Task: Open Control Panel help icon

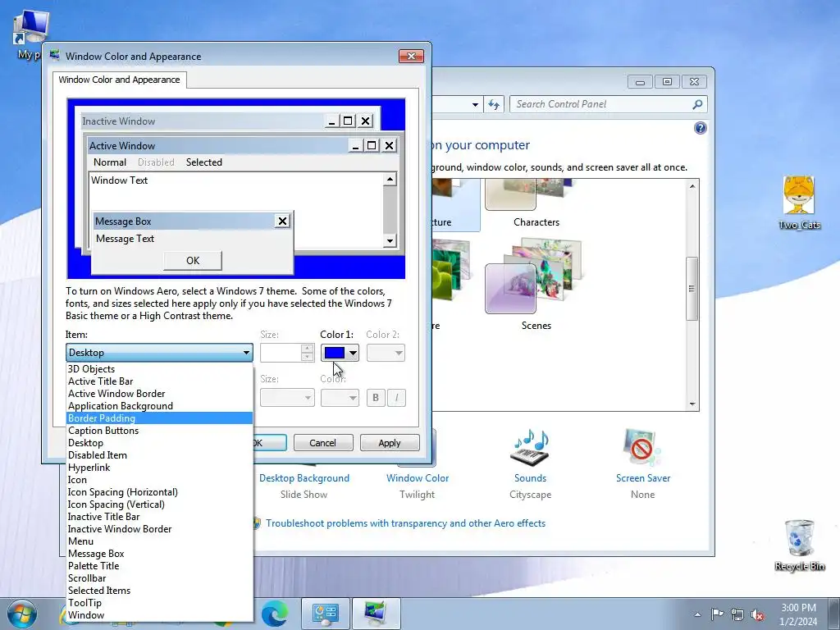Action: point(701,128)
